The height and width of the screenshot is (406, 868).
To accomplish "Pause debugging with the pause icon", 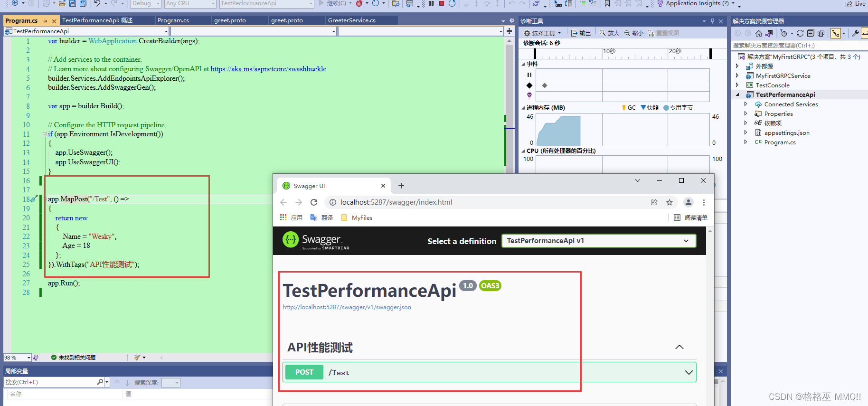I will click(x=431, y=3).
